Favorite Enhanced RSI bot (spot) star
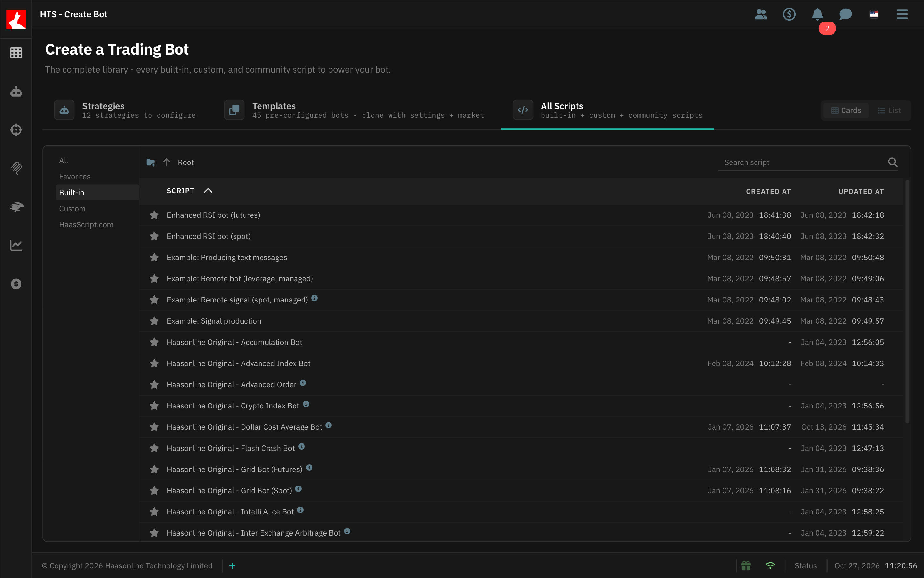This screenshot has width=924, height=578. pyautogui.click(x=154, y=236)
